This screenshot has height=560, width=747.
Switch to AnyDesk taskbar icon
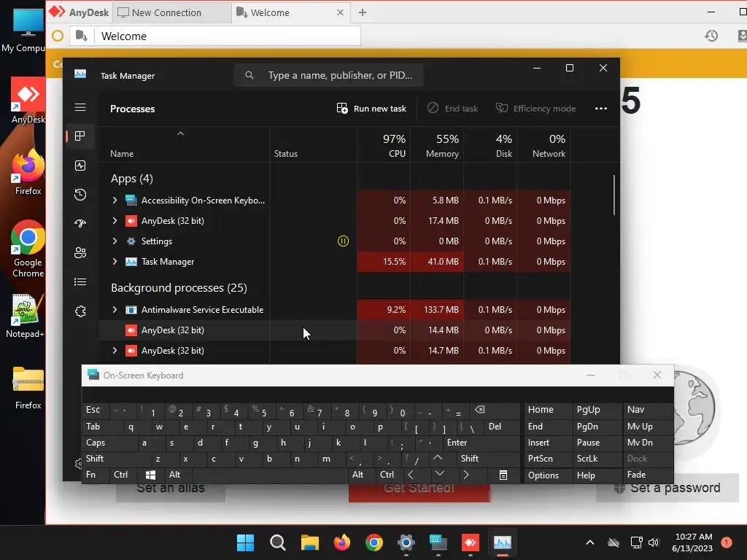coord(471,542)
